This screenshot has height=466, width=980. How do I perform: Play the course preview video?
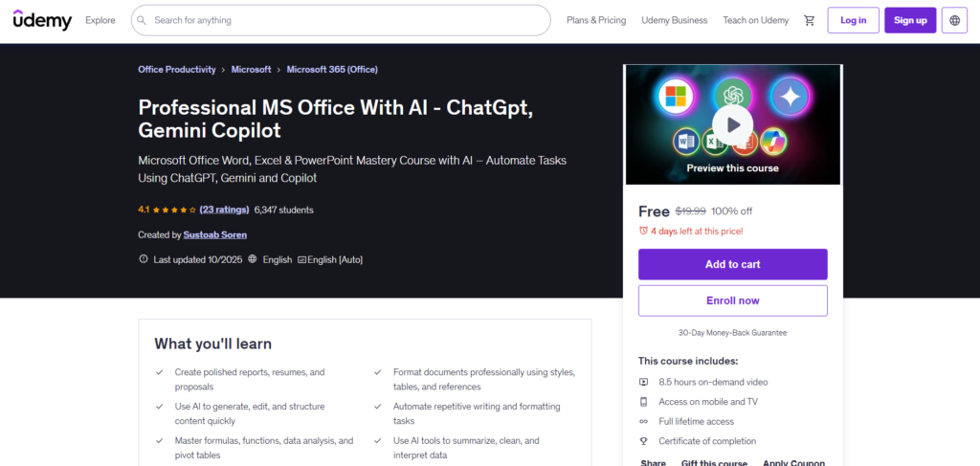coord(732,124)
